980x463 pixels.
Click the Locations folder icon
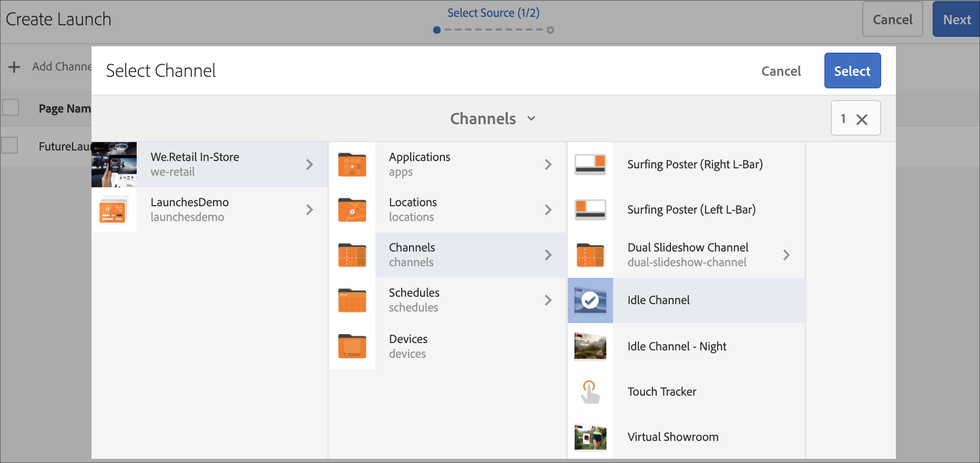pyautogui.click(x=352, y=210)
